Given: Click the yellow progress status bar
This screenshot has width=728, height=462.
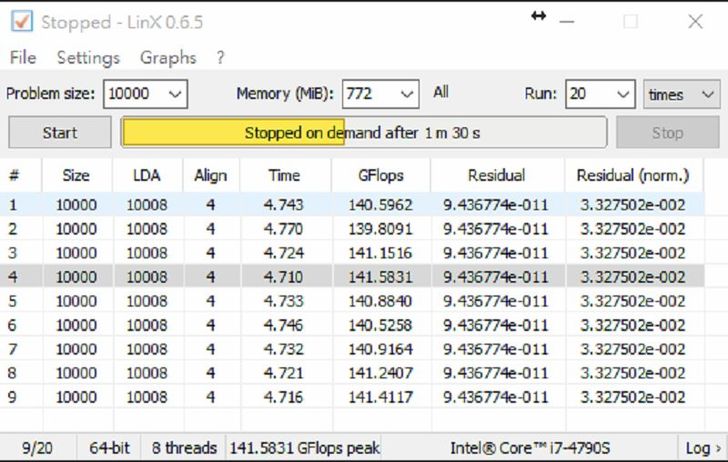Looking at the screenshot, I should point(363,132).
